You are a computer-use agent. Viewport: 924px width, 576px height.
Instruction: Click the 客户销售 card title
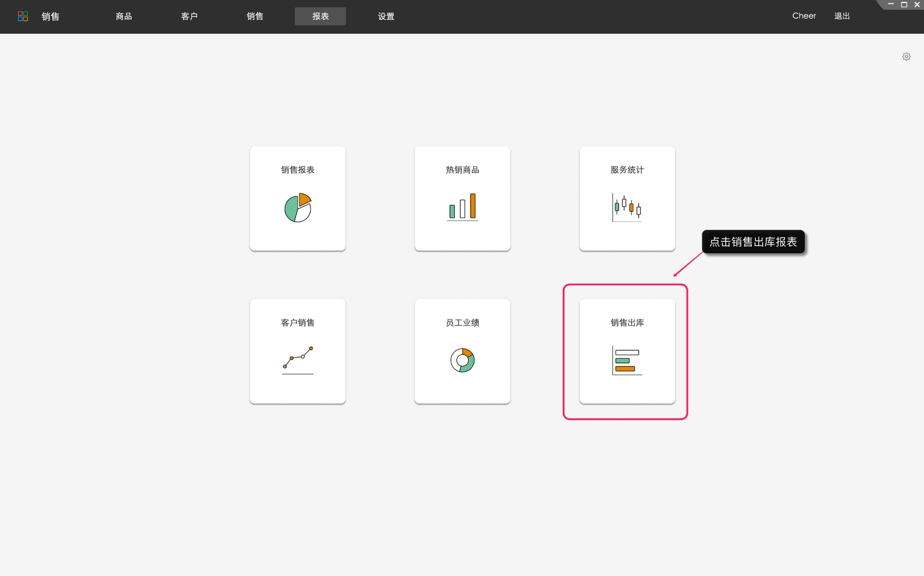pos(298,322)
